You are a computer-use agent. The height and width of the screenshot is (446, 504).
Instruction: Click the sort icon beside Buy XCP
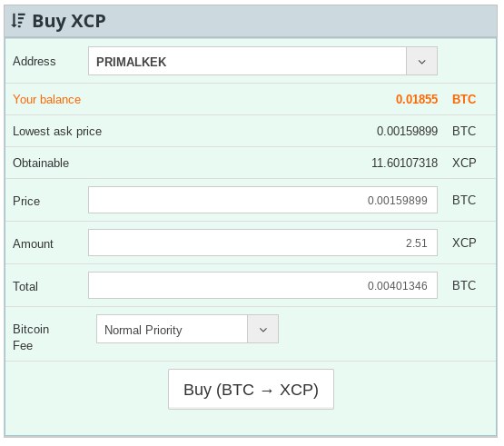[x=18, y=21]
